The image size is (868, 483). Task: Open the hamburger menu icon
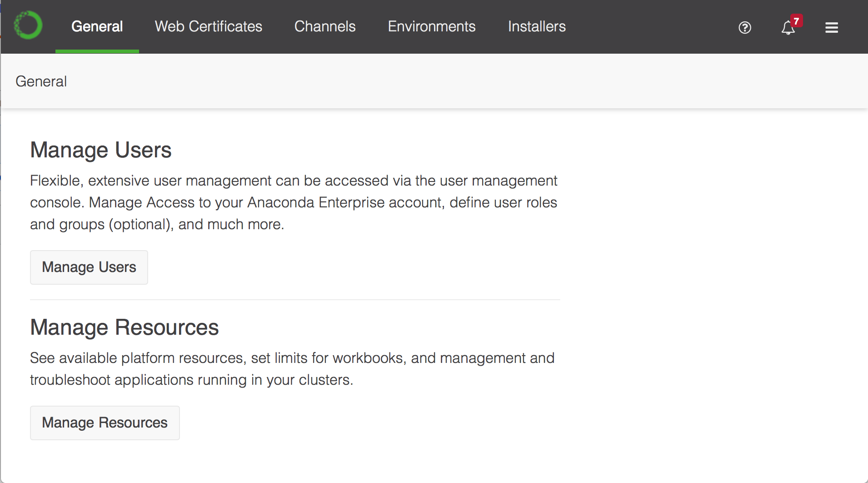tap(832, 28)
